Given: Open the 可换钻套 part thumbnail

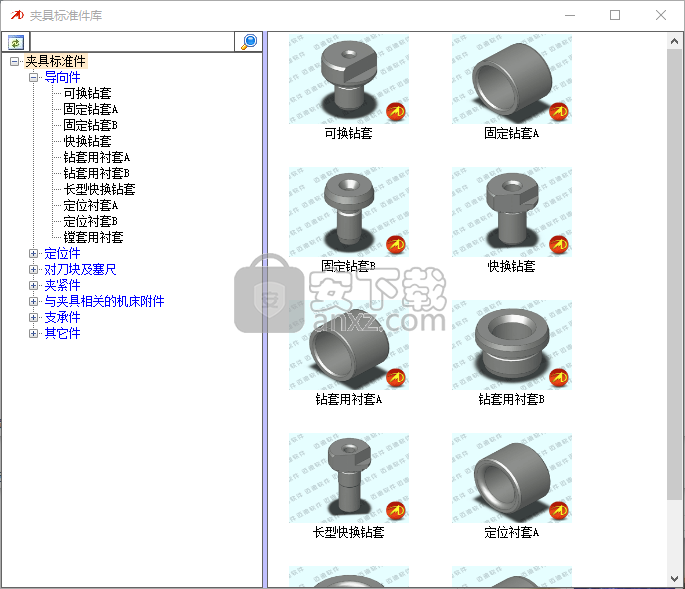Looking at the screenshot, I should tap(349, 79).
